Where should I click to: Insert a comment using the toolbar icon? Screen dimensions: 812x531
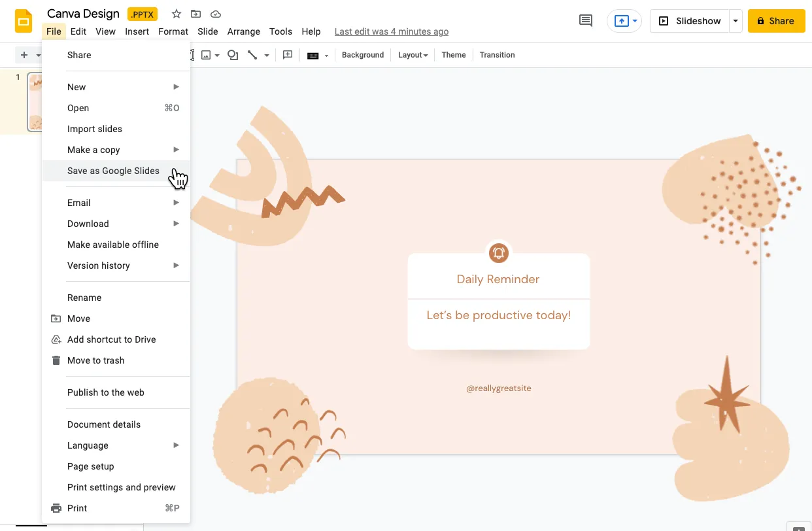[288, 55]
